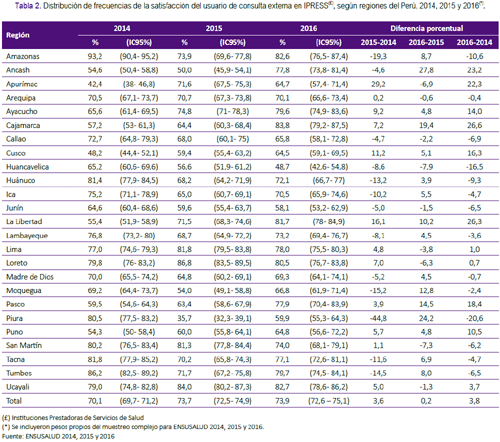The width and height of the screenshot is (500, 442).
Task: Select the Piura region row label
Action: click(14, 318)
